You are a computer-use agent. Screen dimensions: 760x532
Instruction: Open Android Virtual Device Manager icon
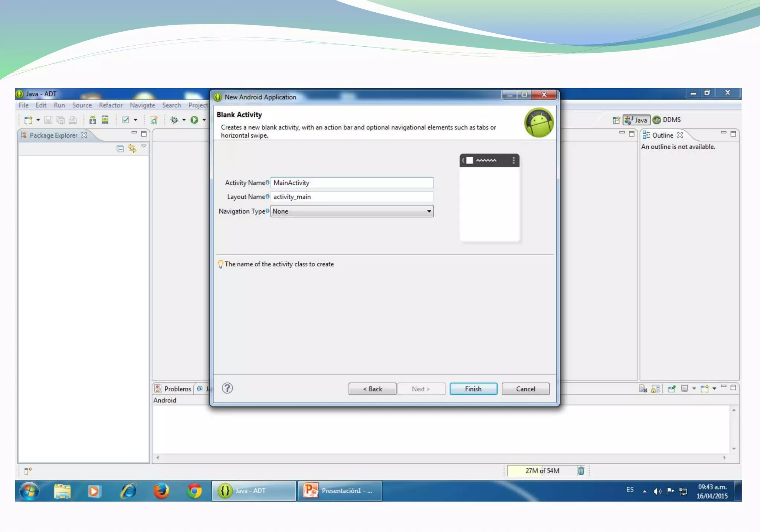[105, 120]
